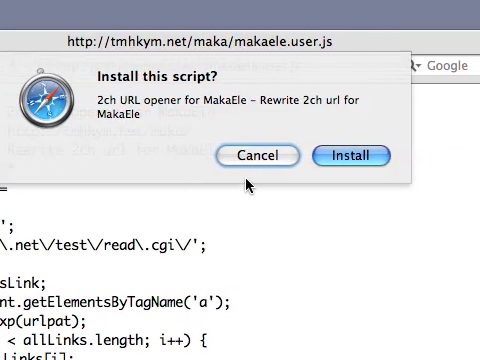Image resolution: width=480 pixels, height=360 pixels.
Task: Click the 'i++' text in the loop line
Action: pos(171,340)
